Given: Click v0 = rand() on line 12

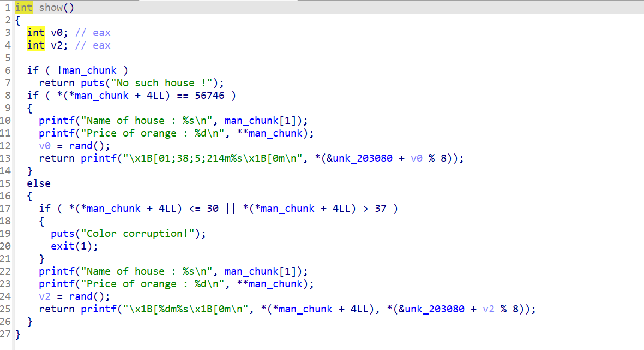Looking at the screenshot, I should coord(74,146).
